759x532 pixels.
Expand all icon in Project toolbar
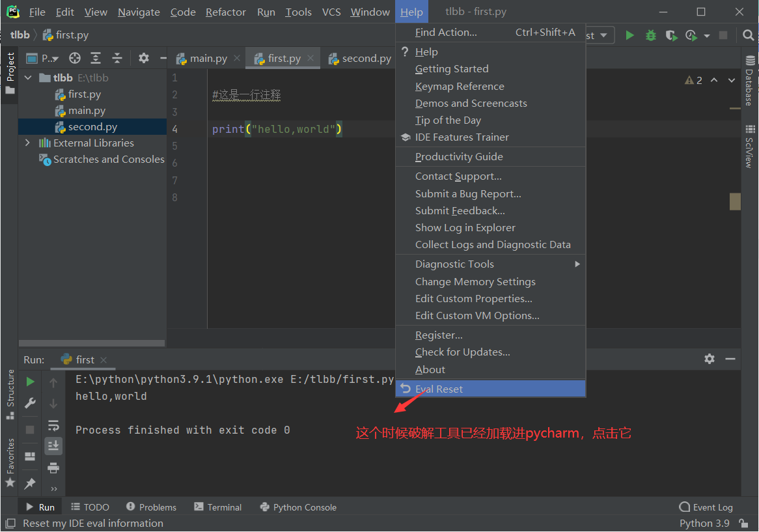[96, 59]
